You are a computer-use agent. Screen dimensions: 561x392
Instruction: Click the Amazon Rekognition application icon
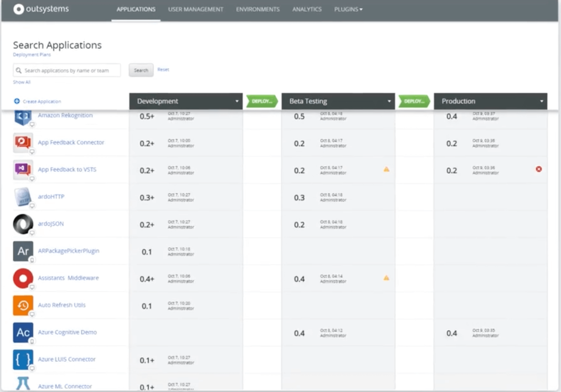(22, 116)
